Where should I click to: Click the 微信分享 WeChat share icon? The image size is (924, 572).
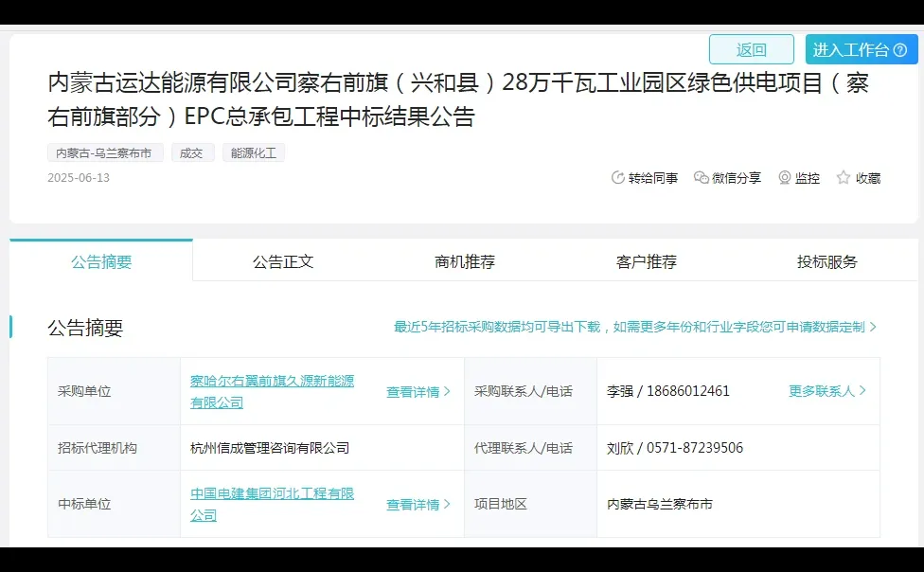701,177
